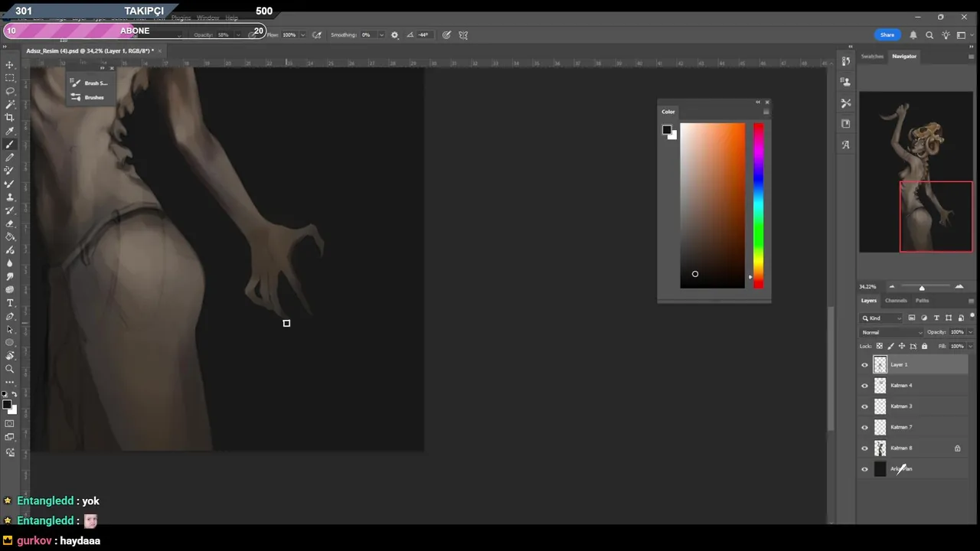Toggle Quick Mask mode icon

tap(10, 423)
